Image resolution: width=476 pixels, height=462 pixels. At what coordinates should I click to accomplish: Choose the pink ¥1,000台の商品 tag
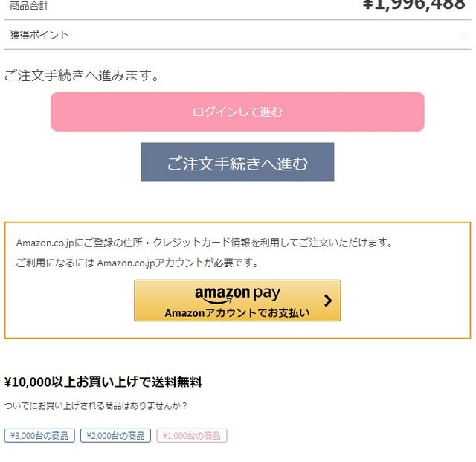click(x=191, y=436)
